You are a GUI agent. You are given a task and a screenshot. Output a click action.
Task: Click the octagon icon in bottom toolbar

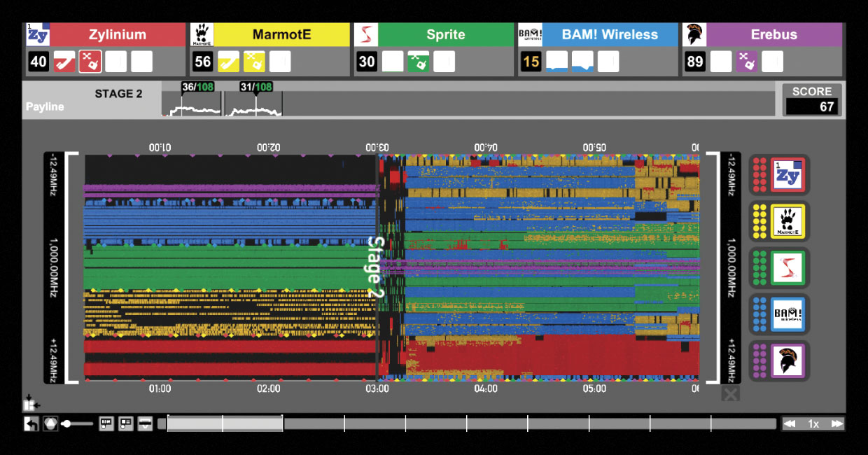[x=50, y=423]
